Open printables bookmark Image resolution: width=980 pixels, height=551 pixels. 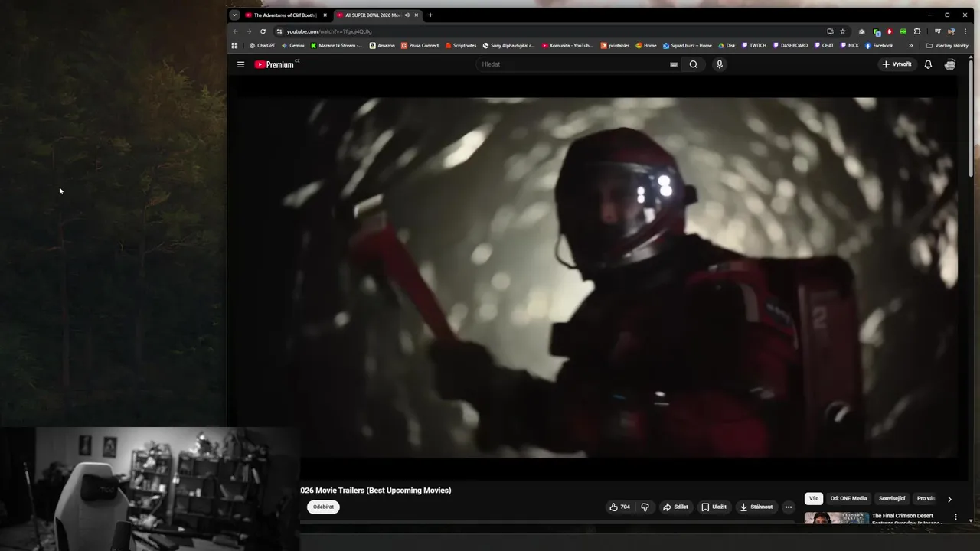[x=615, y=46]
